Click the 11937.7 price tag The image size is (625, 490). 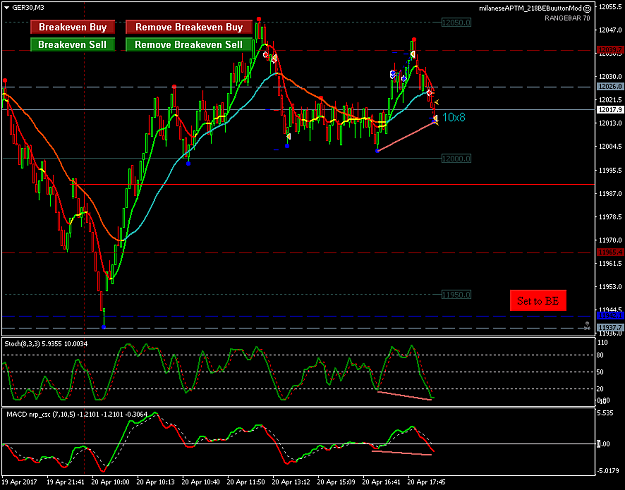tap(610, 327)
